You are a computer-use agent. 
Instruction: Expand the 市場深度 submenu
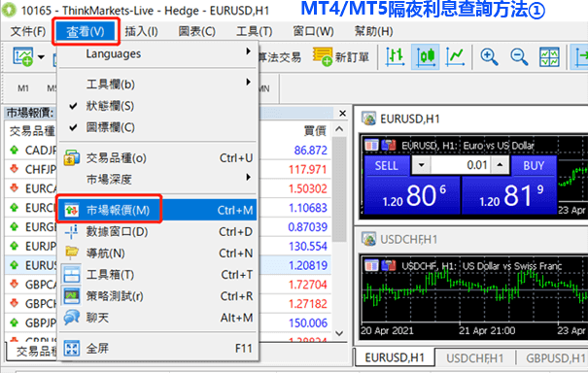click(x=157, y=179)
